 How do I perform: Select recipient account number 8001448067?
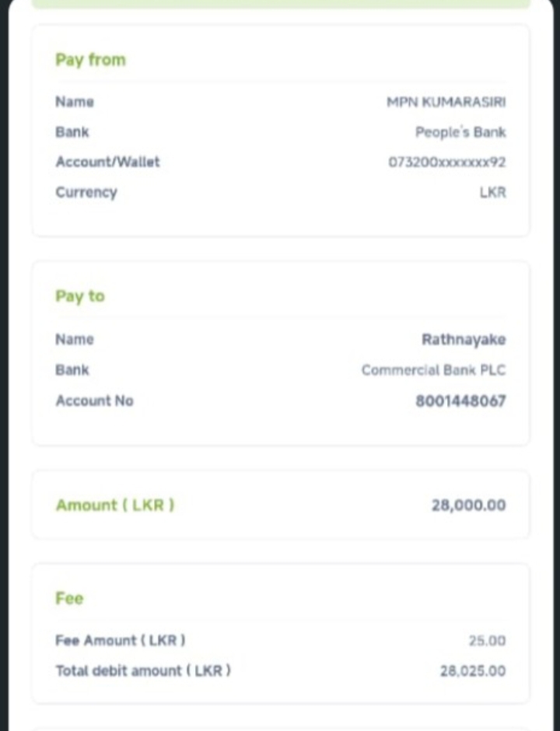(460, 401)
